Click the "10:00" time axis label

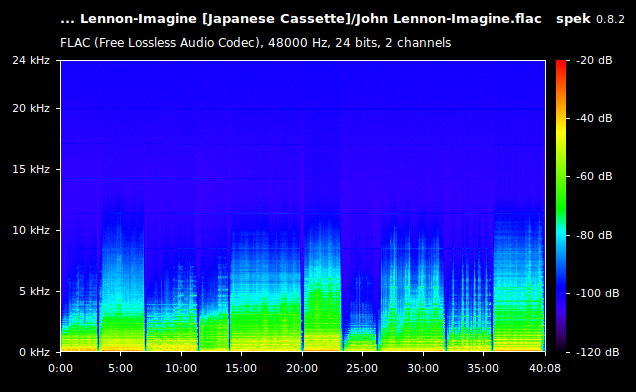(181, 368)
